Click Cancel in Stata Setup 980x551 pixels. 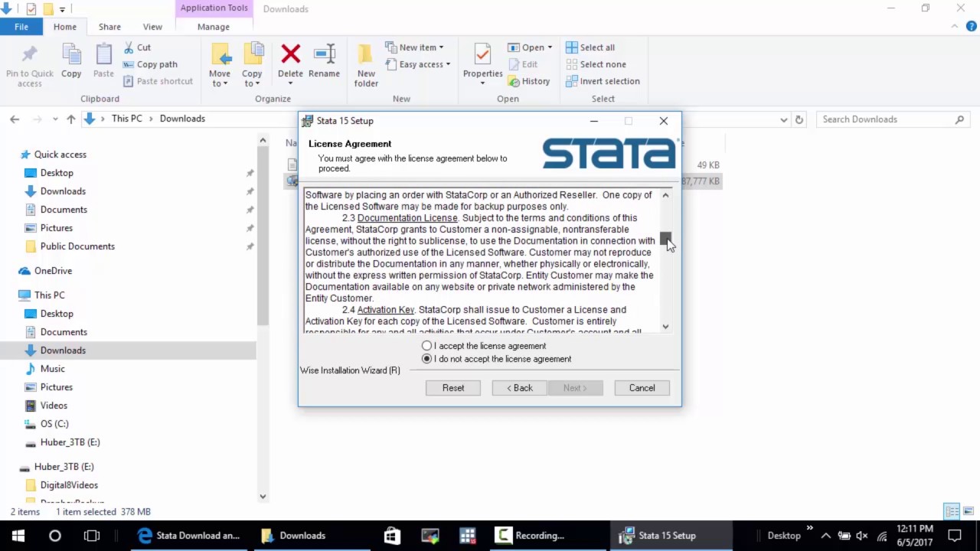pos(642,388)
